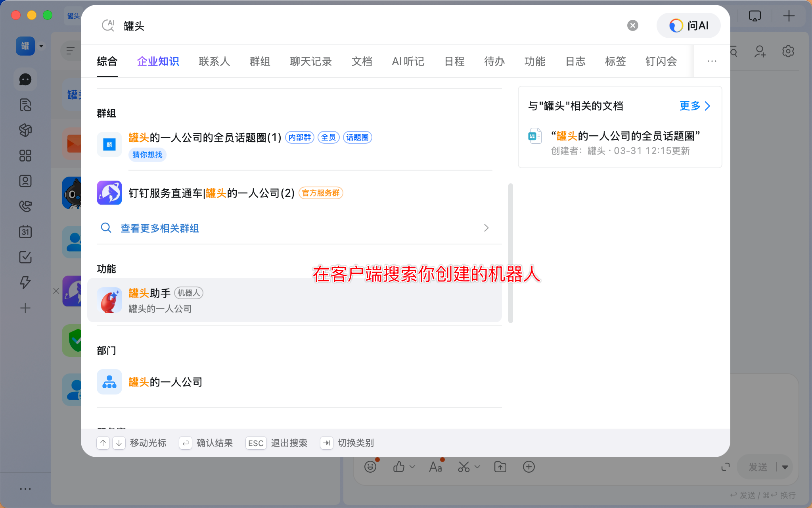Expand the organization switcher arrow at top left
The height and width of the screenshot is (508, 812).
pyautogui.click(x=41, y=46)
